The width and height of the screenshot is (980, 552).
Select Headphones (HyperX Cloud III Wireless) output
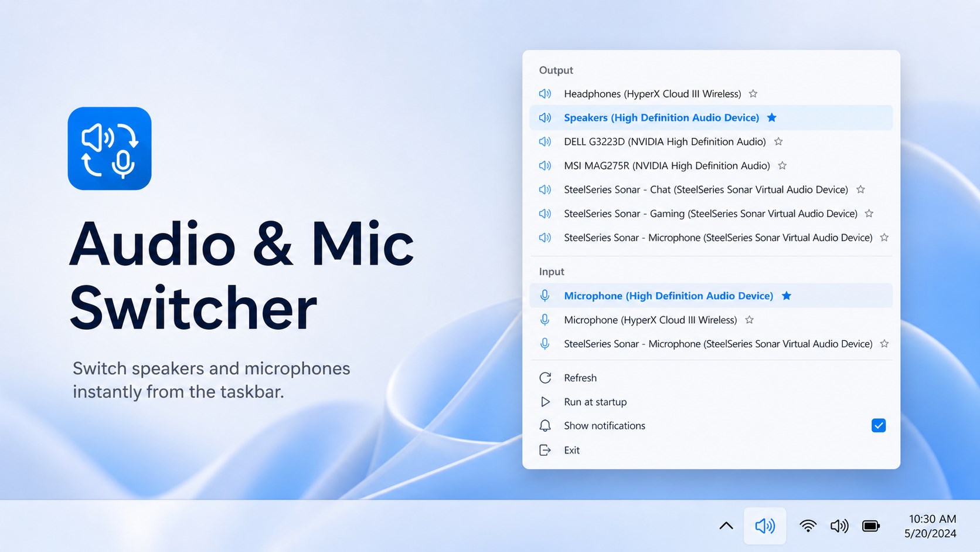pos(711,94)
